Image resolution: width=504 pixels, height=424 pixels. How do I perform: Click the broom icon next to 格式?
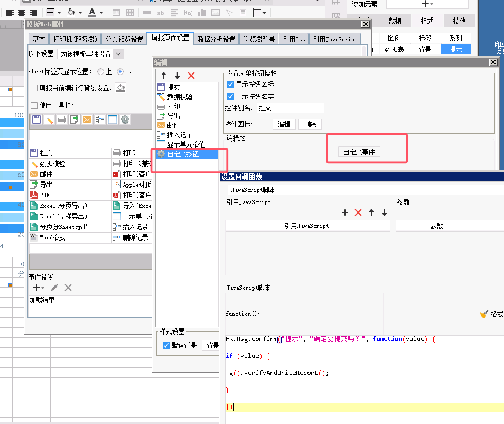click(484, 314)
